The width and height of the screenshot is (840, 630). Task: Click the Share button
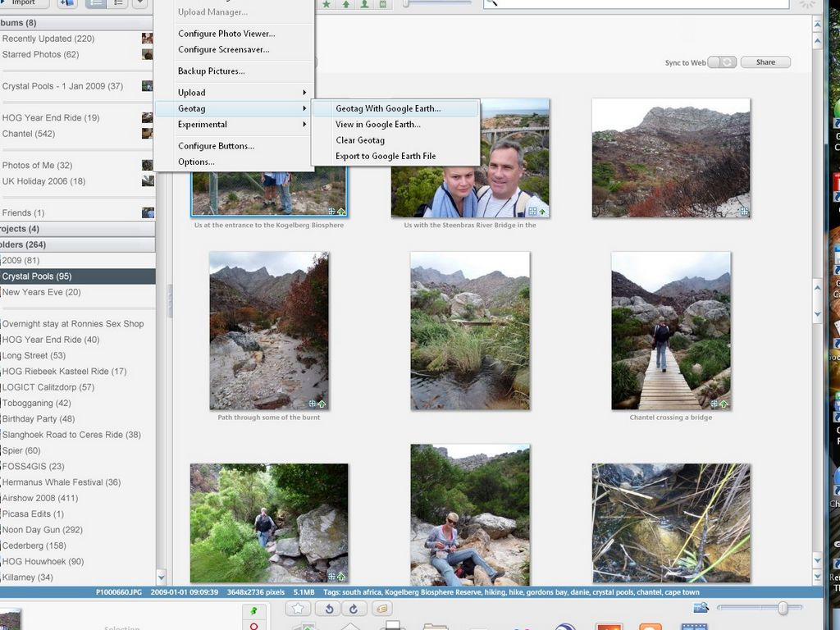(765, 62)
